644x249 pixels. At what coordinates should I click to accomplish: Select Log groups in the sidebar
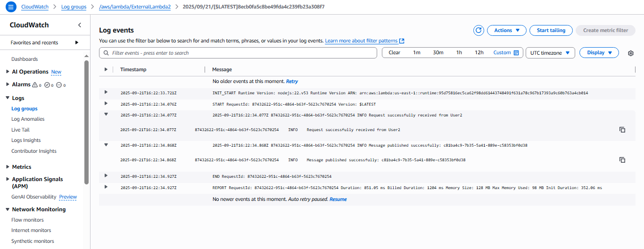pos(25,109)
